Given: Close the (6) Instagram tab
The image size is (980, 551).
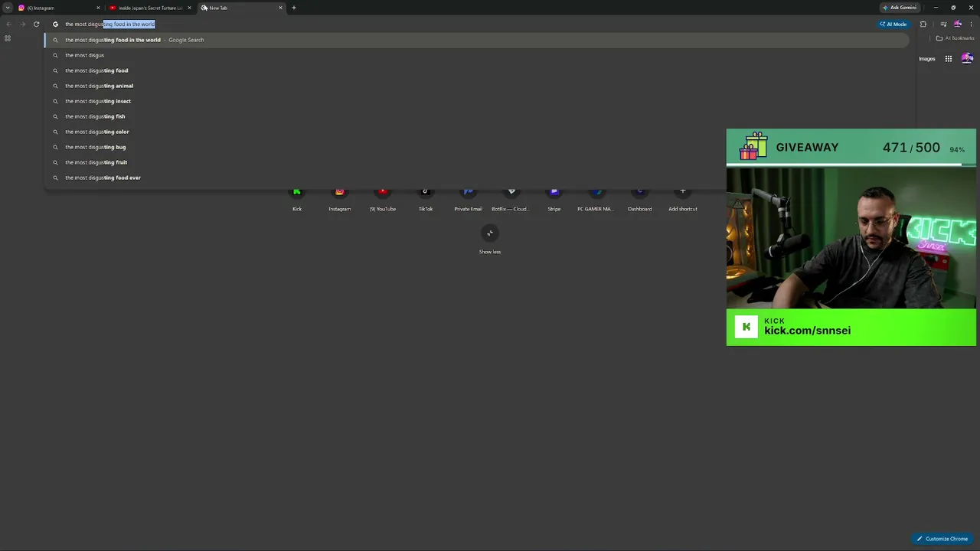Looking at the screenshot, I should click(x=98, y=8).
